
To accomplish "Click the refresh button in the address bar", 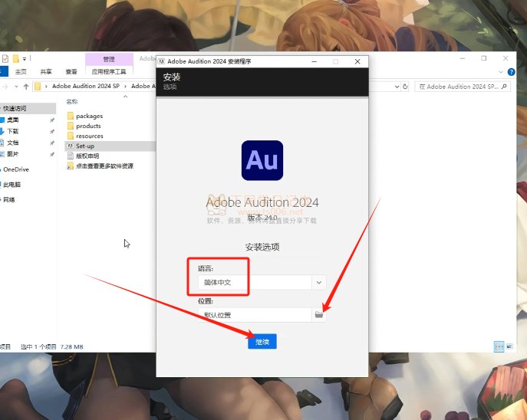I will coord(405,87).
